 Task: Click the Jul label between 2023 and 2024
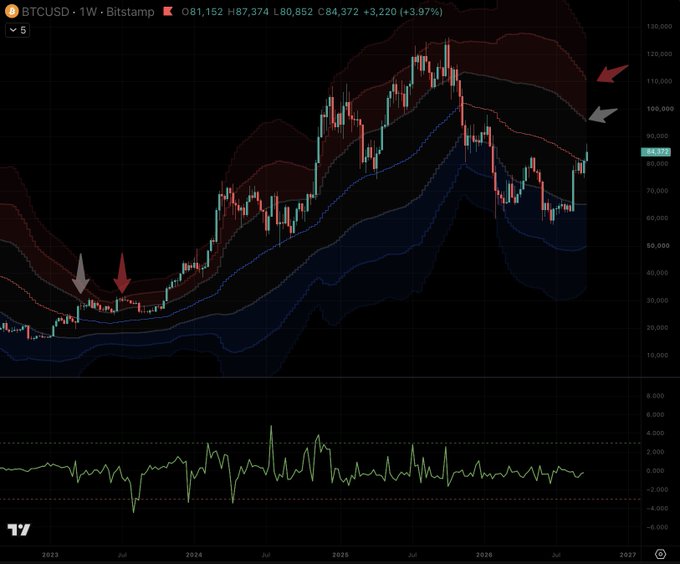click(122, 555)
